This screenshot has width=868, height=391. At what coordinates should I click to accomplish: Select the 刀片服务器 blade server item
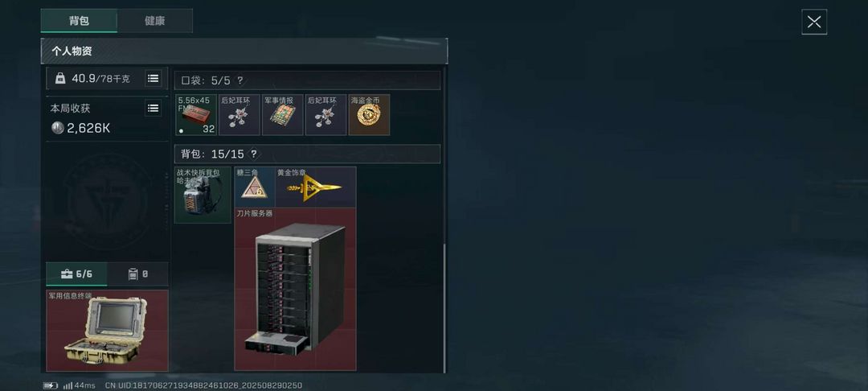pos(295,289)
